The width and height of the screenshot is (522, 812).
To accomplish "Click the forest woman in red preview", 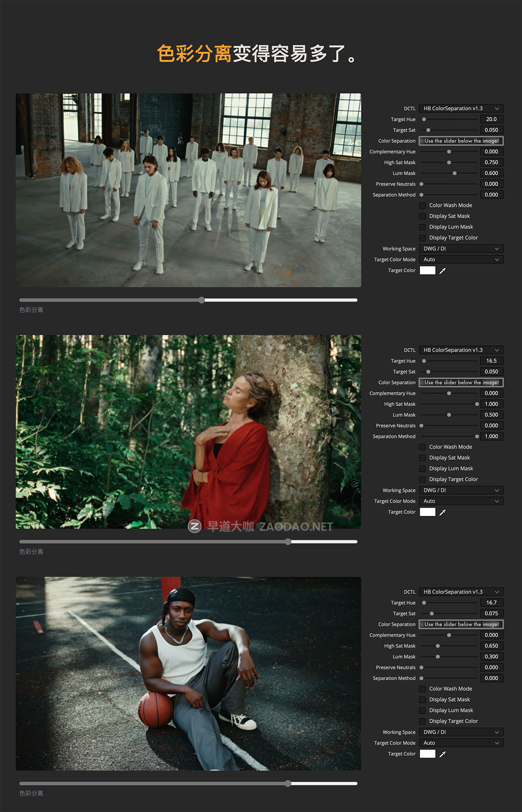I will click(x=188, y=432).
